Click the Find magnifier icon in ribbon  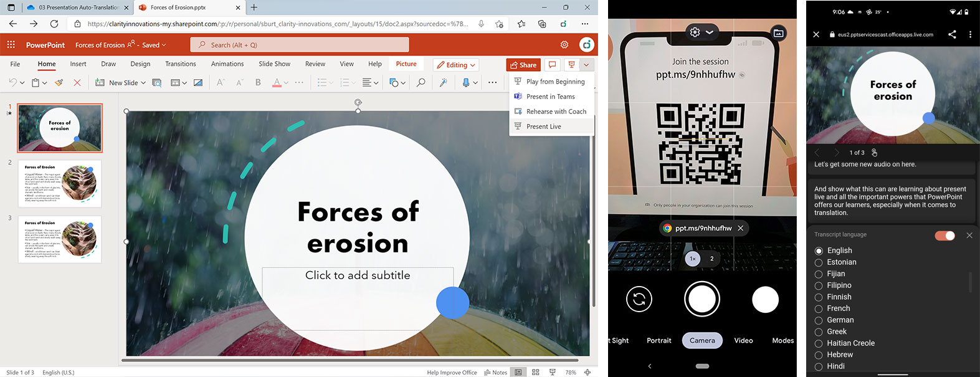tap(421, 82)
